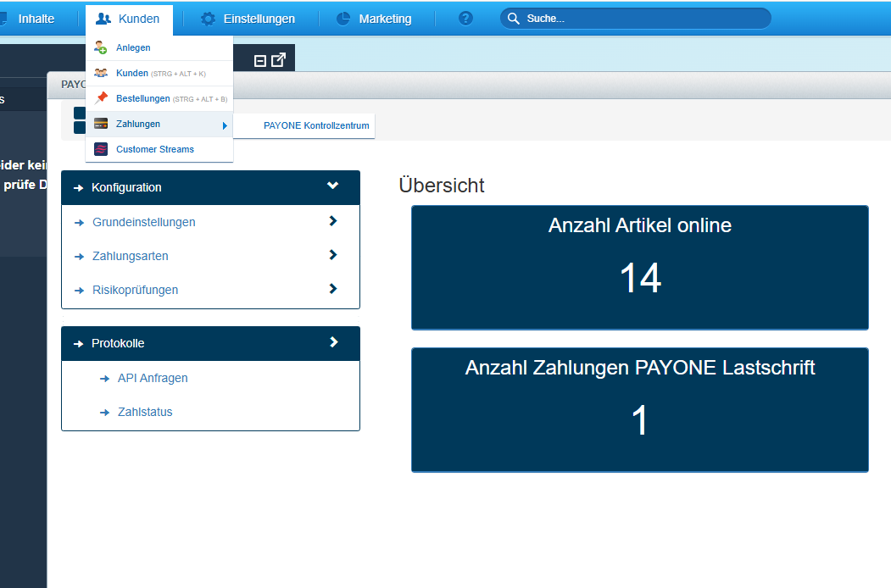
Task: Open the Kunden menu in top bar
Action: tap(129, 19)
